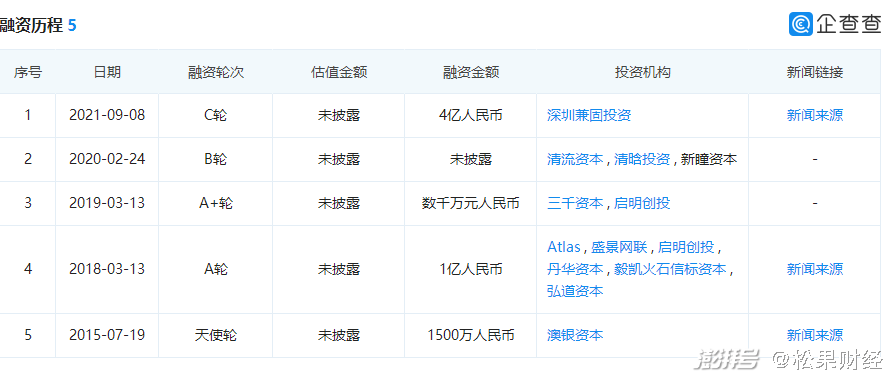The height and width of the screenshot is (377, 895).
Task: Open 清流资本 investor link
Action: click(575, 159)
